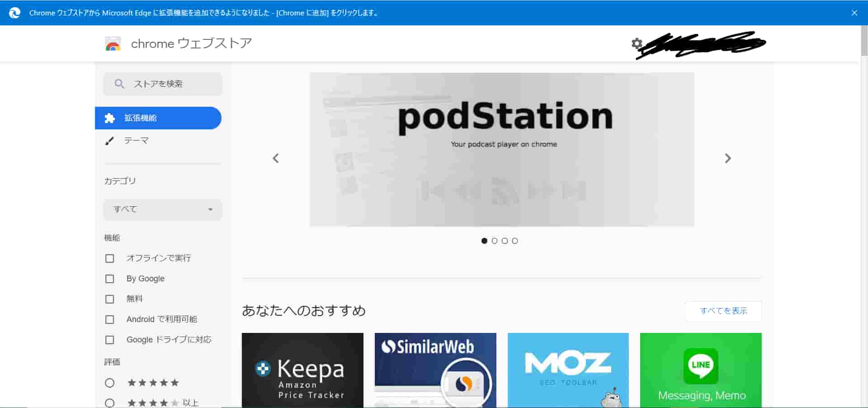Click the Chrome Web Store rainbow logo
Image resolution: width=868 pixels, height=408 pixels.
[x=113, y=43]
